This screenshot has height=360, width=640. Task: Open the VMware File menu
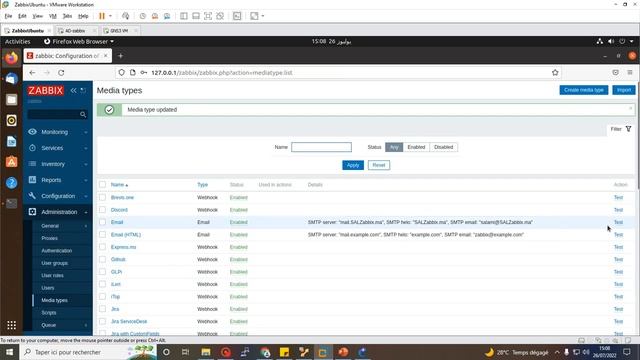click(x=9, y=16)
